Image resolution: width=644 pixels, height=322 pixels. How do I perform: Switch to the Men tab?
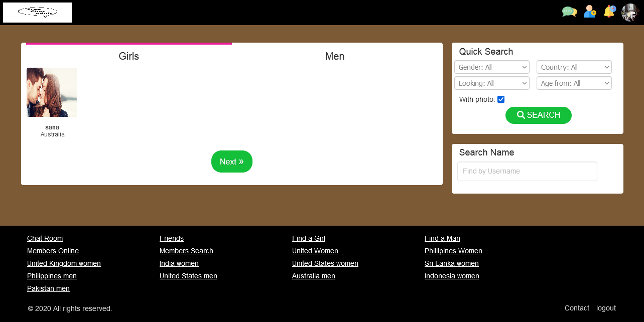(335, 56)
